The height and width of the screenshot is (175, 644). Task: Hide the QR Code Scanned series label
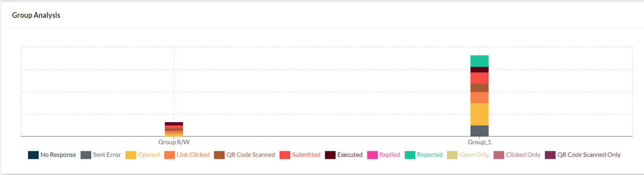250,155
